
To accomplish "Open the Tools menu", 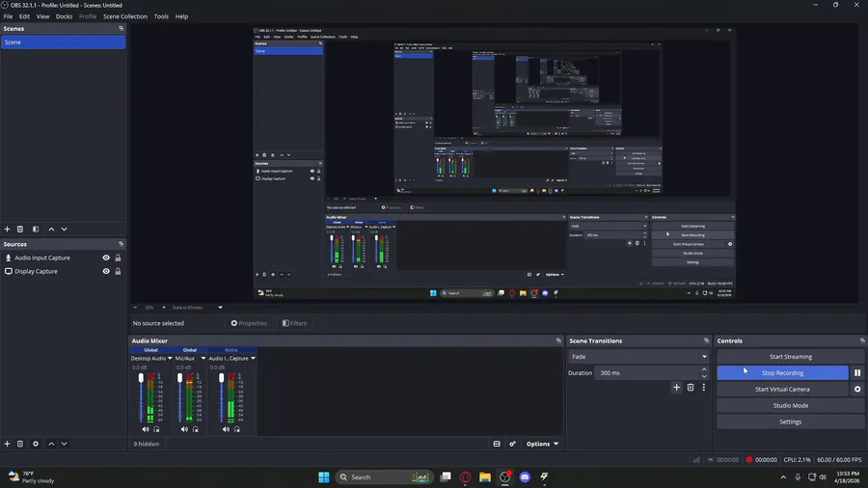I will (x=161, y=16).
